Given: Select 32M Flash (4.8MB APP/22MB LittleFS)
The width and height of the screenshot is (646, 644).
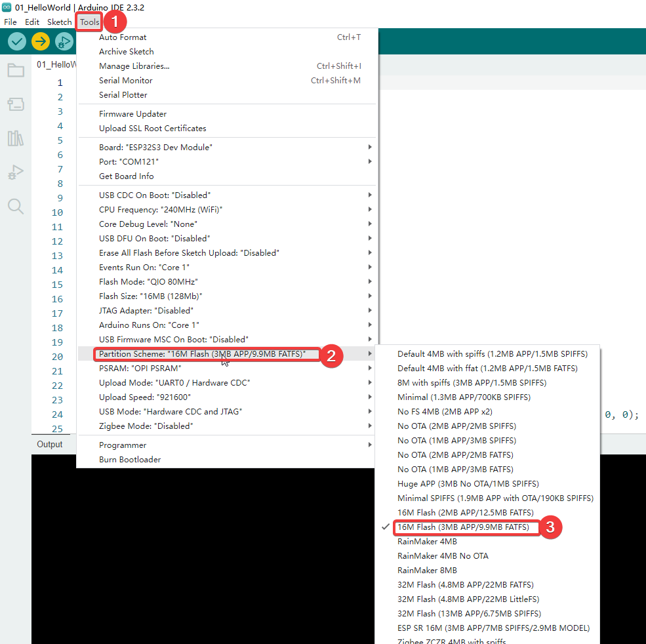Looking at the screenshot, I should pyautogui.click(x=487, y=599).
